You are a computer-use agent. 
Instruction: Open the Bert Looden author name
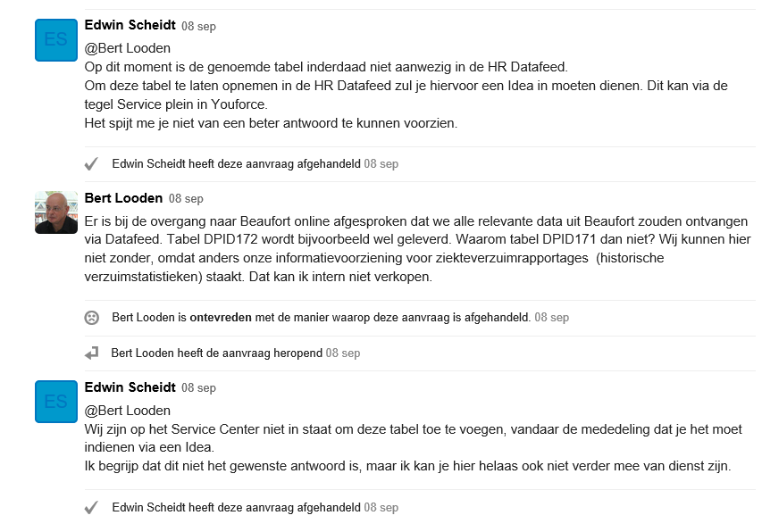[123, 198]
